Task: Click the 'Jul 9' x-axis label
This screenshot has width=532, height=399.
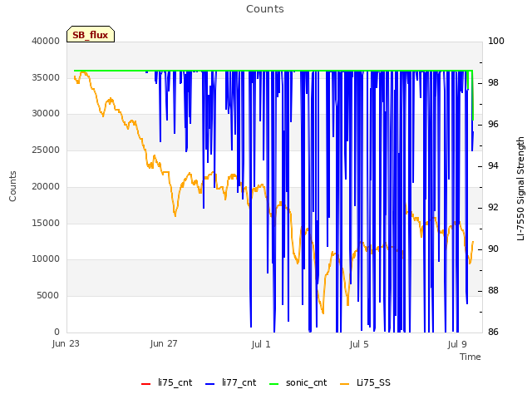Action: point(457,344)
